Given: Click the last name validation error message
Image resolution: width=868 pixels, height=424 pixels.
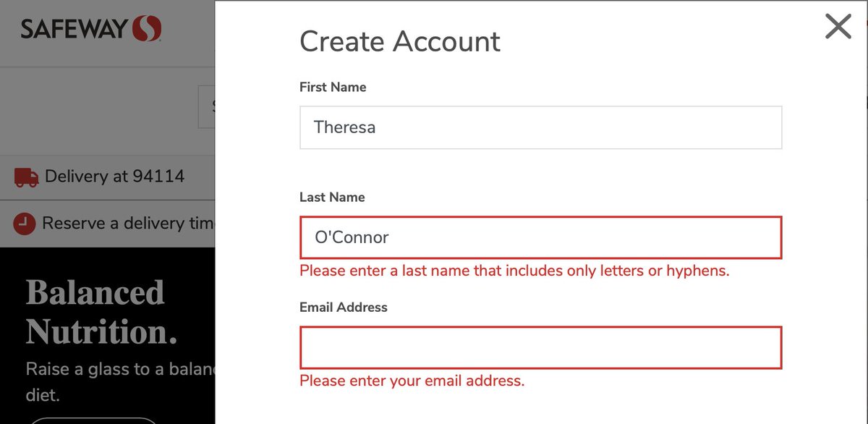Looking at the screenshot, I should [514, 271].
